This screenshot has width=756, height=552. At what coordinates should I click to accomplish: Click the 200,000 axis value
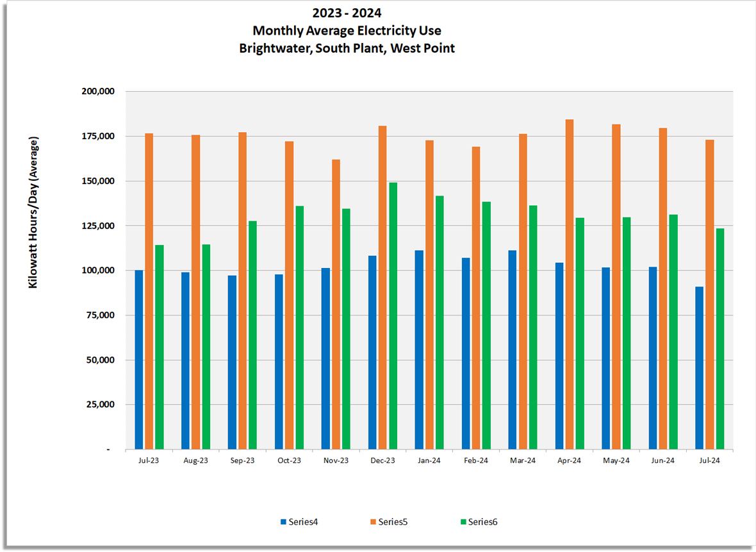[x=98, y=91]
